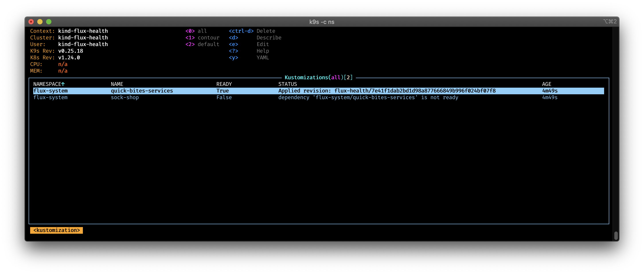Click the flux-system namespace in quick-bites-services row
Image resolution: width=644 pixels, height=274 pixels.
coord(51,91)
